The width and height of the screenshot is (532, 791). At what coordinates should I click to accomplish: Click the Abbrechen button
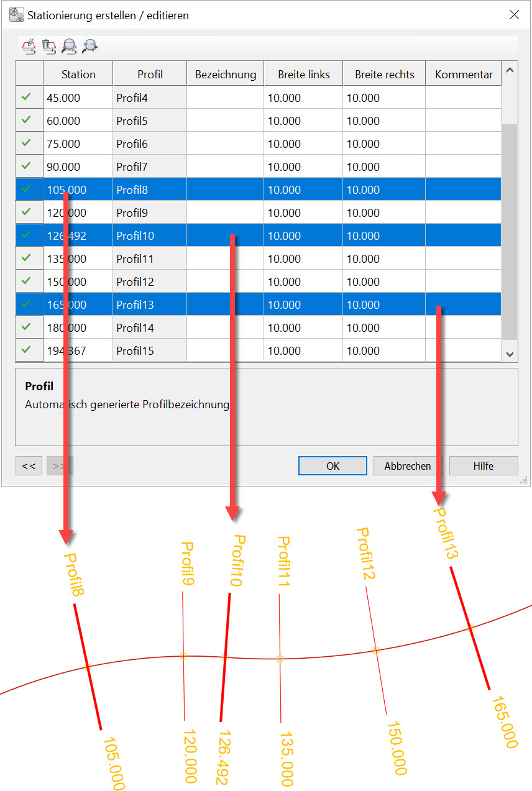click(x=408, y=465)
